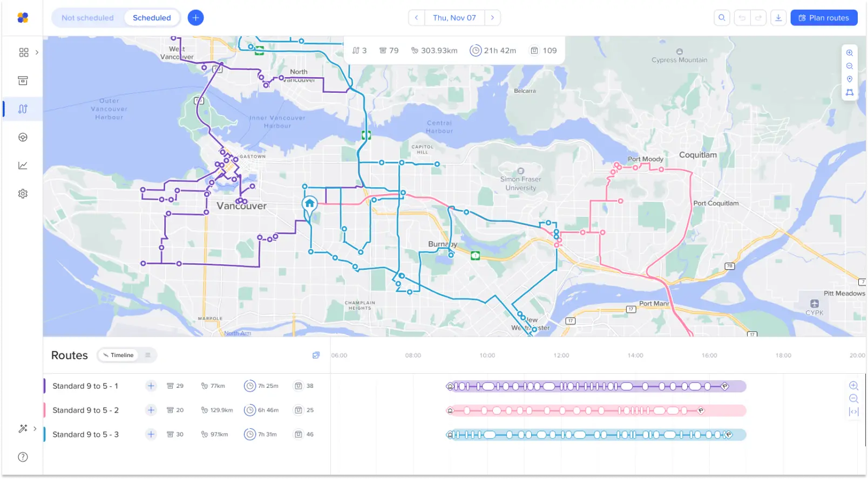Click the download icon button
The width and height of the screenshot is (868, 479).
[x=778, y=18]
